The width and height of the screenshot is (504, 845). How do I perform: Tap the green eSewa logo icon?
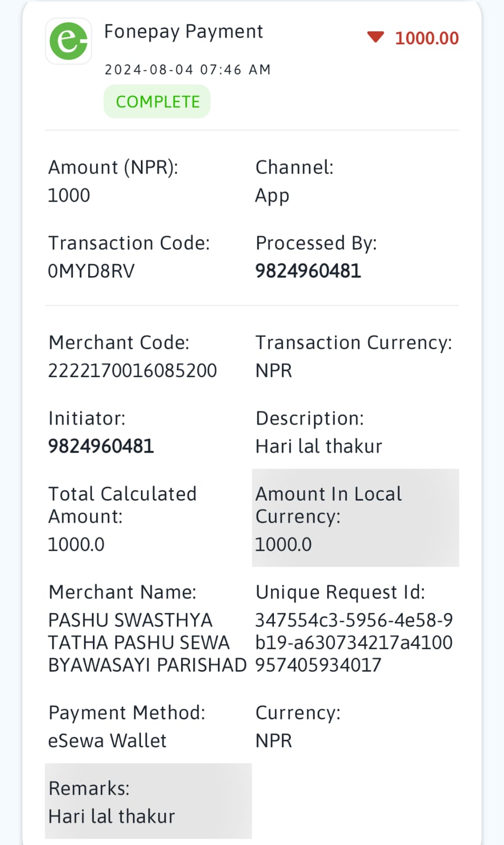click(x=69, y=41)
